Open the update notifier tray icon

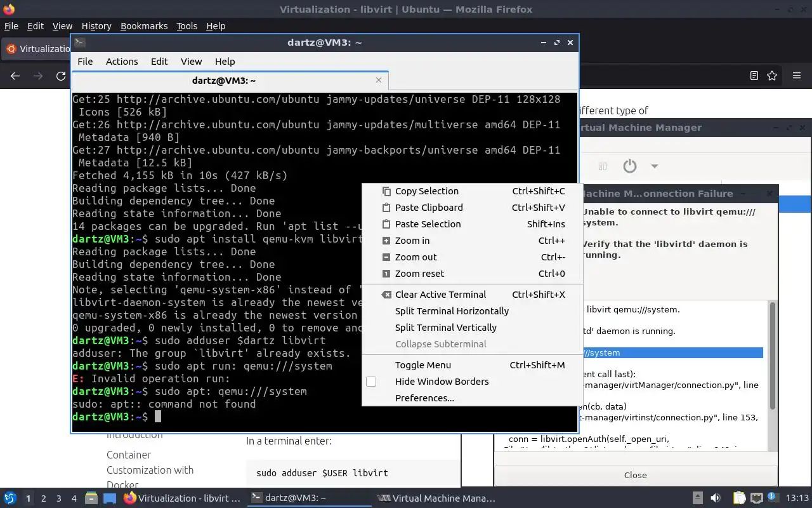[772, 498]
